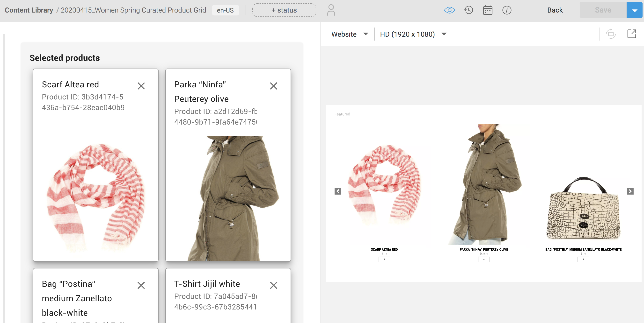Open the Website channel dropdown
Image resolution: width=644 pixels, height=323 pixels.
350,34
